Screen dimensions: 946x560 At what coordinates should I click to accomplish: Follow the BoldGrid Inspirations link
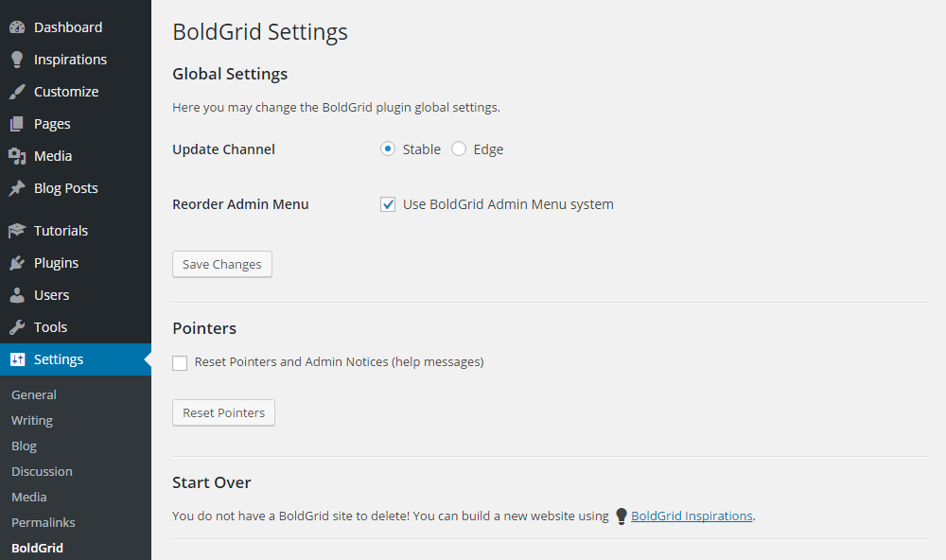692,516
